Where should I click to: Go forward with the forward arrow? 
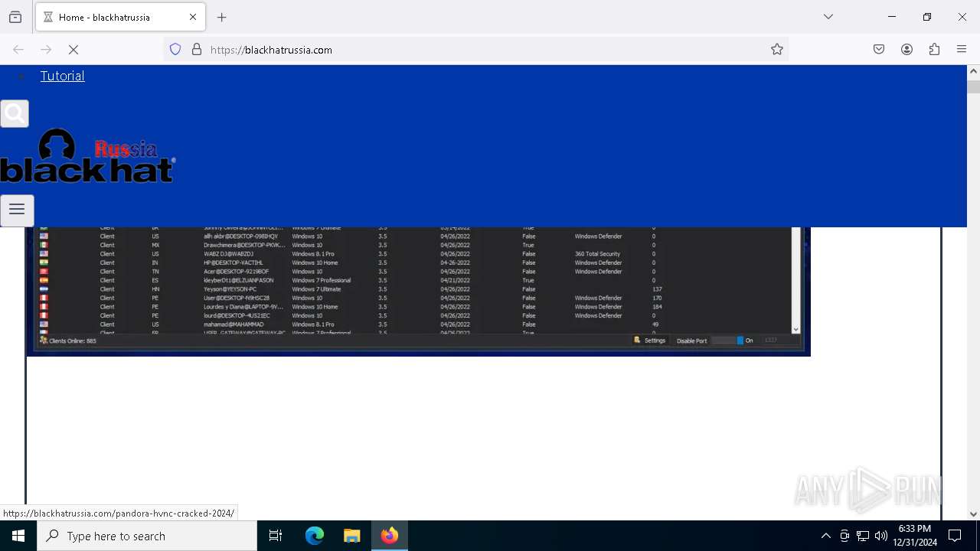[x=46, y=50]
